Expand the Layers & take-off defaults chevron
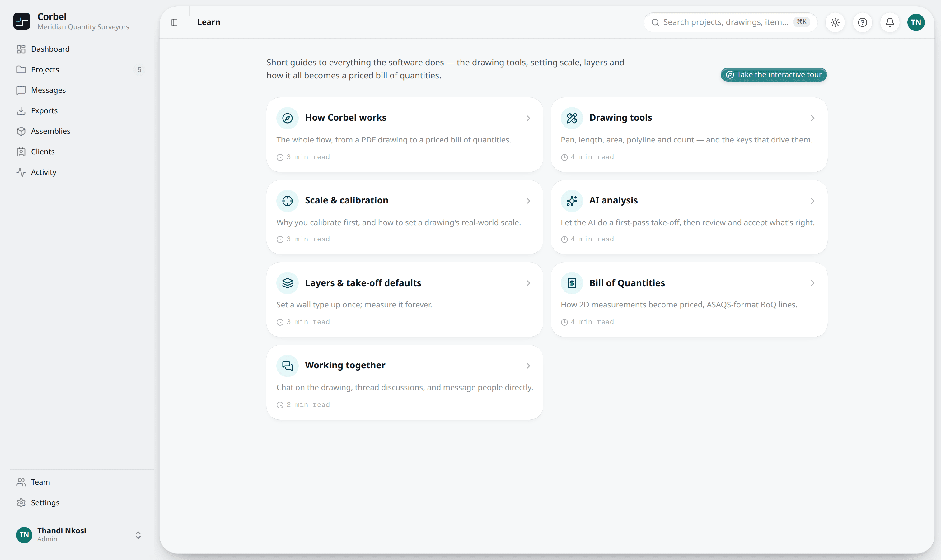941x560 pixels. (x=528, y=283)
